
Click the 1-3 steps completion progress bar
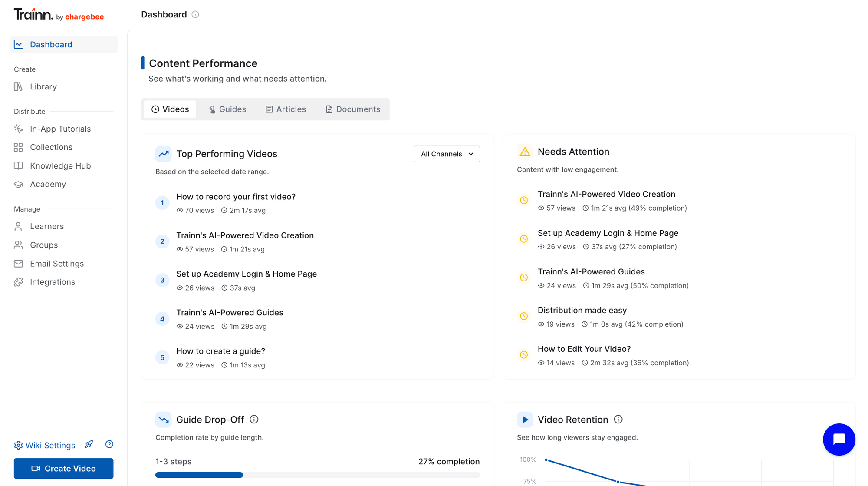(x=318, y=475)
